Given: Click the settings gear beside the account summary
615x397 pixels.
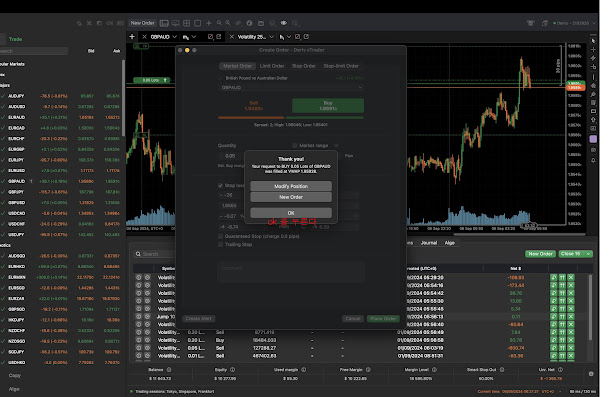Looking at the screenshot, I should coord(591,374).
